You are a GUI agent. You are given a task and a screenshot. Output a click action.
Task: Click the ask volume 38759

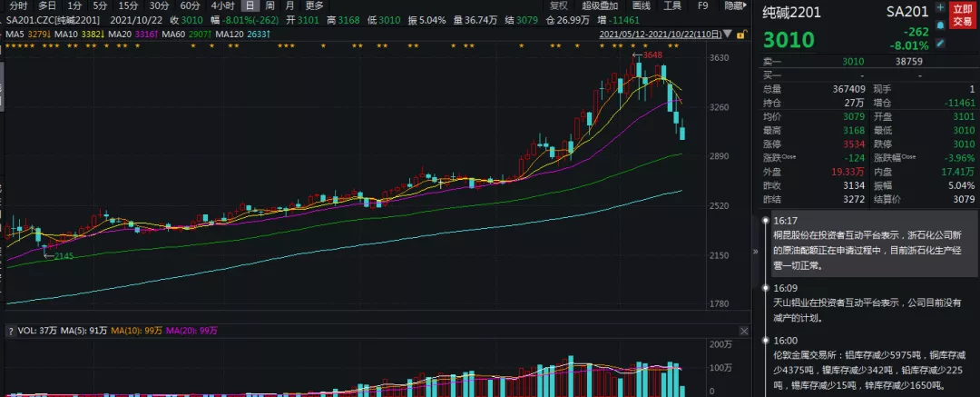coord(908,62)
